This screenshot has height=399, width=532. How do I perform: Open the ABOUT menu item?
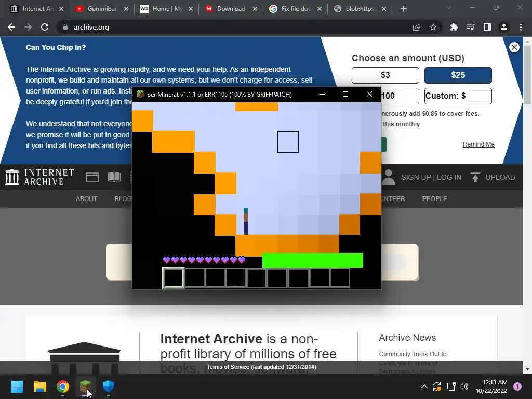point(86,199)
